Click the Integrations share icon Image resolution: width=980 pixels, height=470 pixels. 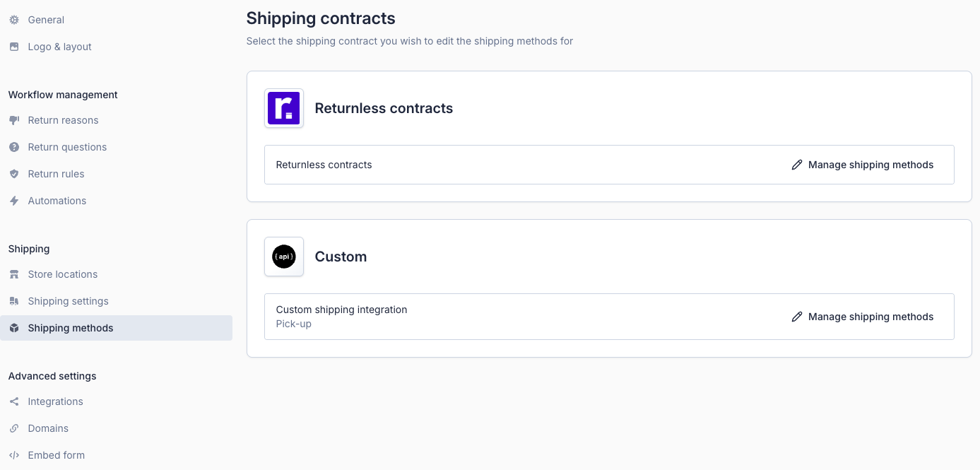pos(14,401)
